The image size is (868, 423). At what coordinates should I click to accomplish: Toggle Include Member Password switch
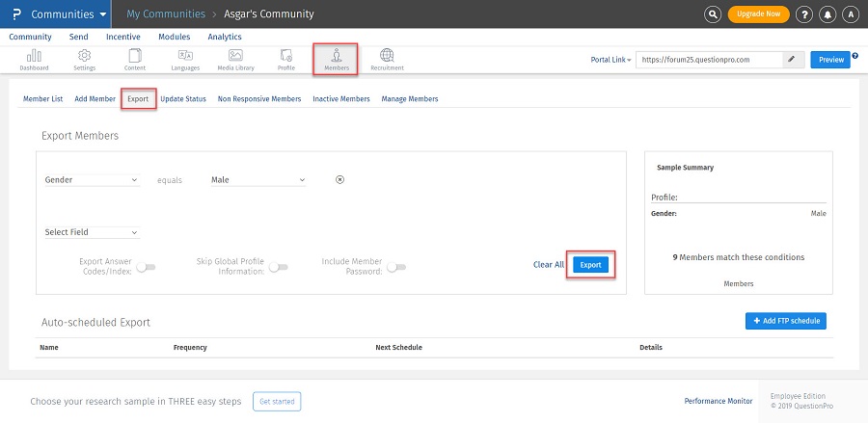tap(395, 266)
